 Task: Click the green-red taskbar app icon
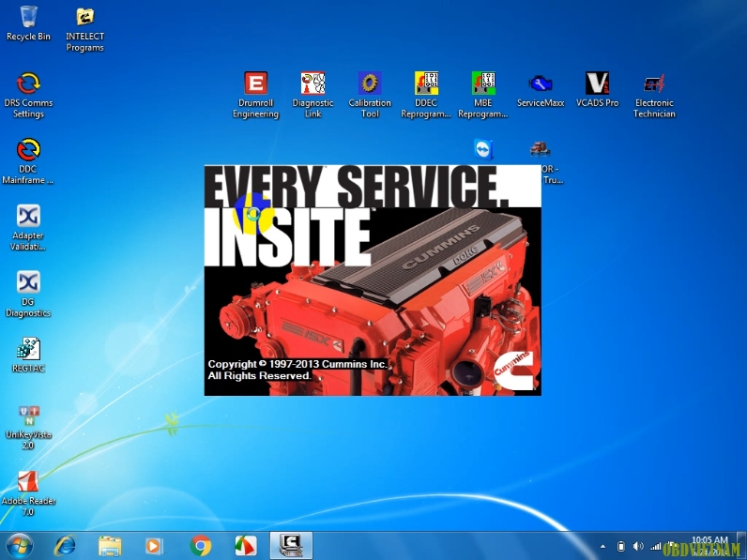[246, 546]
